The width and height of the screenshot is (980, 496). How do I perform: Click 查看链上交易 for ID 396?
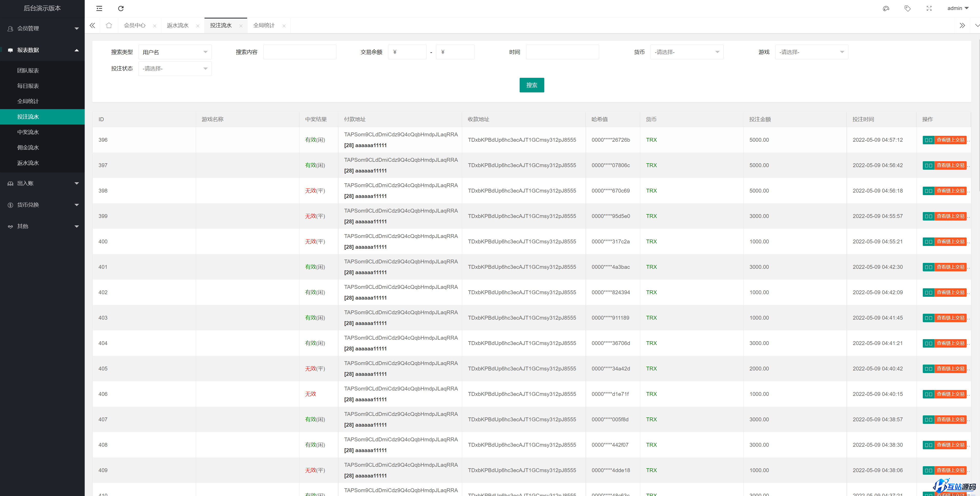(950, 140)
